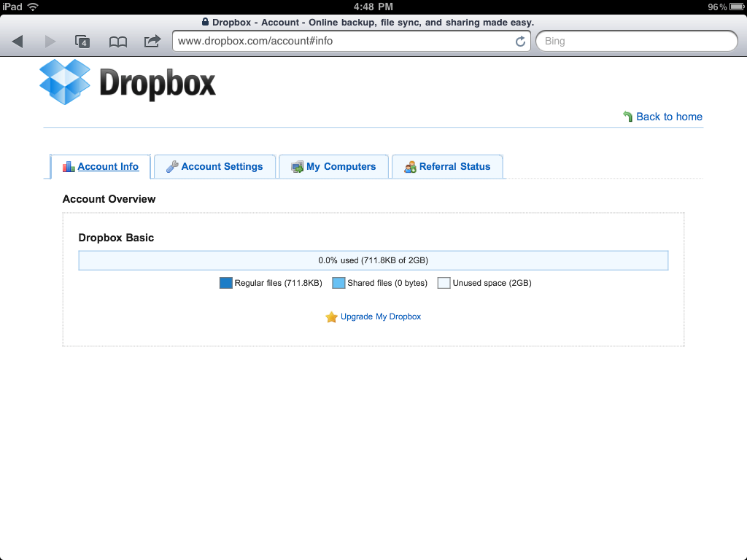Click the gold star upgrade icon
This screenshot has height=560, width=747.
tap(331, 317)
